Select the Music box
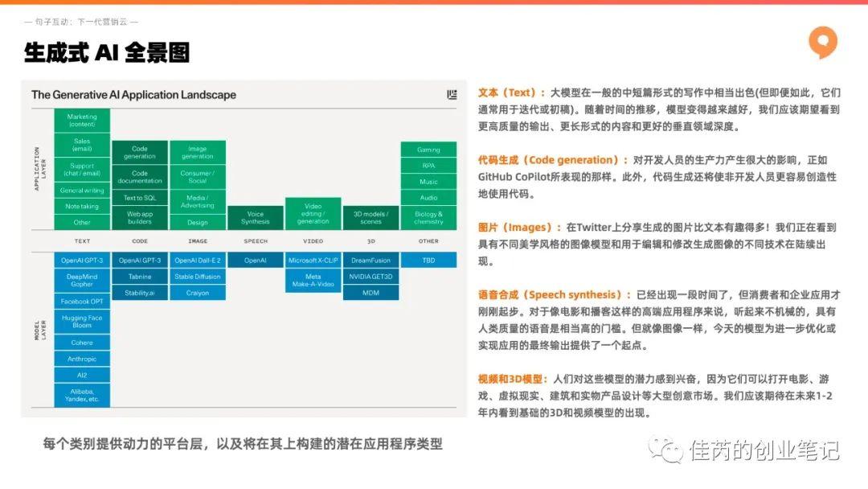 point(428,182)
